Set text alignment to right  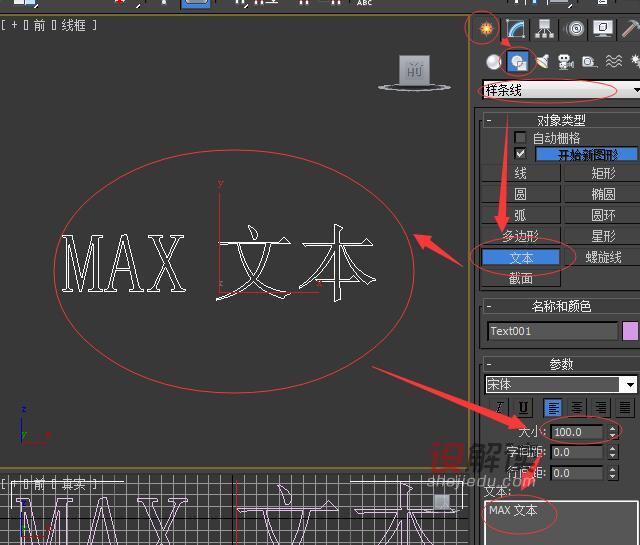(601, 407)
